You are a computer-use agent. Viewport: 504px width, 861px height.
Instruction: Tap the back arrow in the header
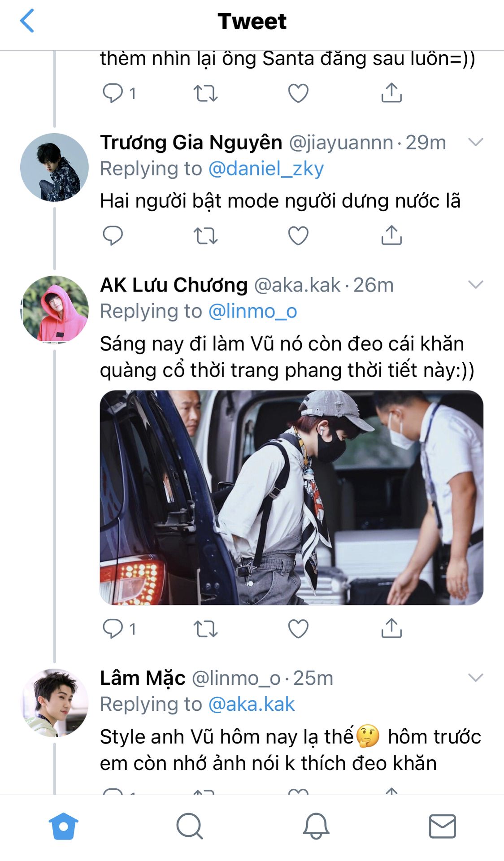coord(27,21)
